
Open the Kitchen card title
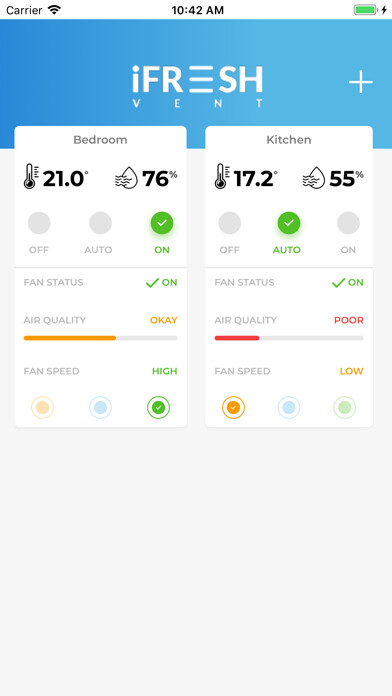[289, 140]
